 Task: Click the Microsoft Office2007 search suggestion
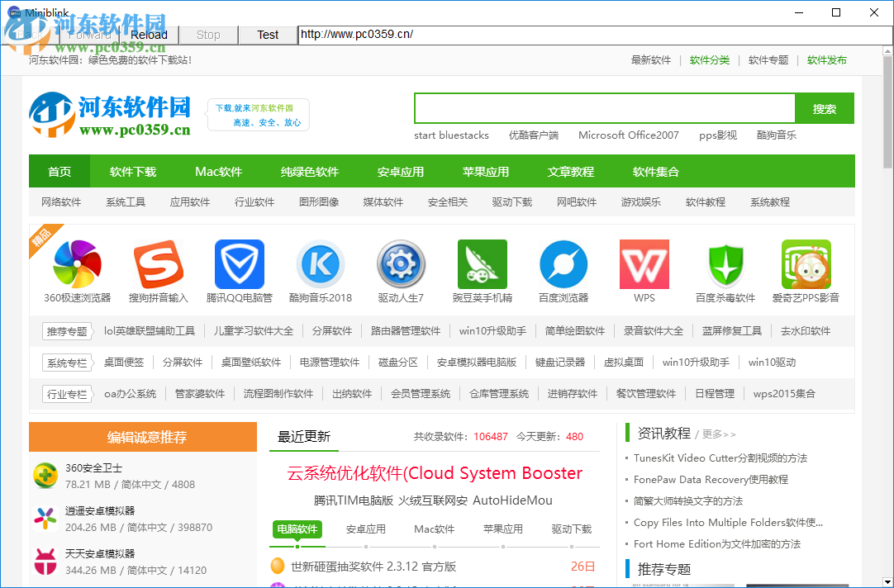[x=628, y=135]
